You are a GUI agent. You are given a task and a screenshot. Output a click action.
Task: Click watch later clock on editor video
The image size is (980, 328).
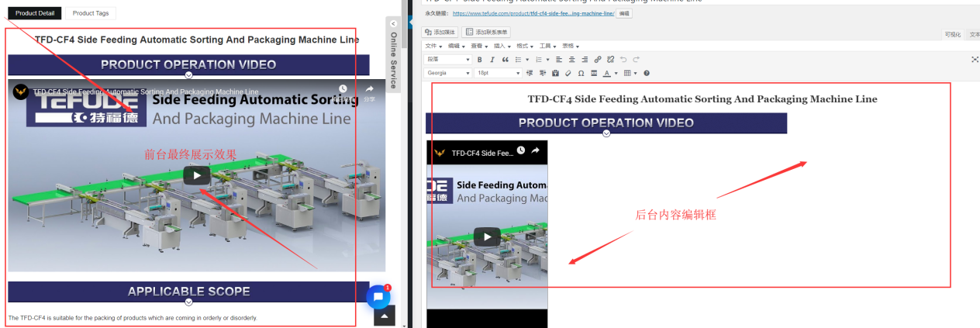(521, 150)
